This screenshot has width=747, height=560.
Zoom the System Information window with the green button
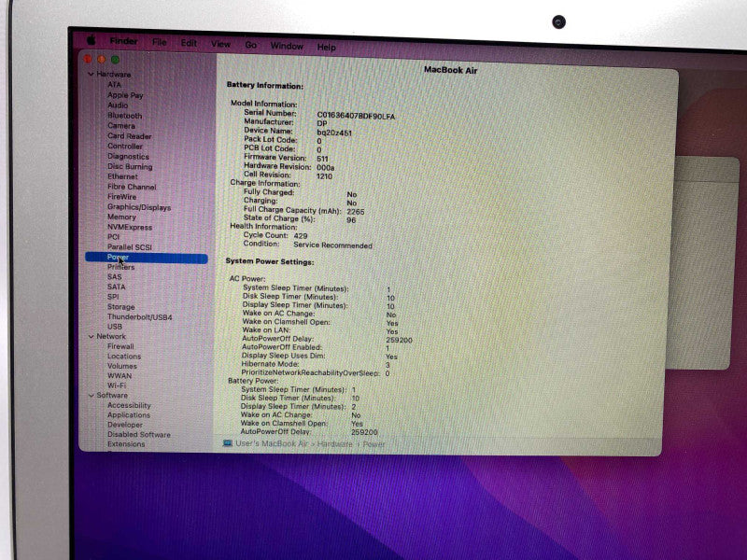coord(115,60)
